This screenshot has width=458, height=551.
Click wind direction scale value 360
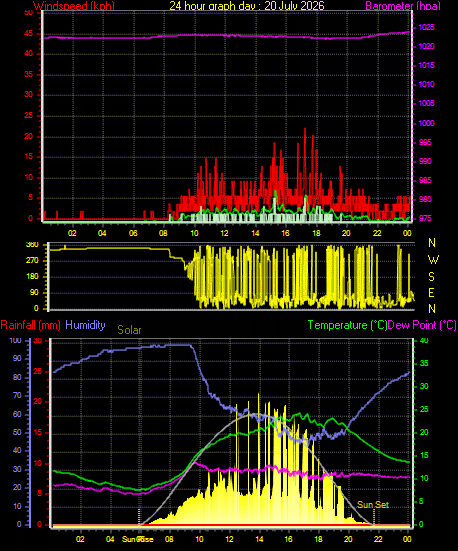(32, 245)
